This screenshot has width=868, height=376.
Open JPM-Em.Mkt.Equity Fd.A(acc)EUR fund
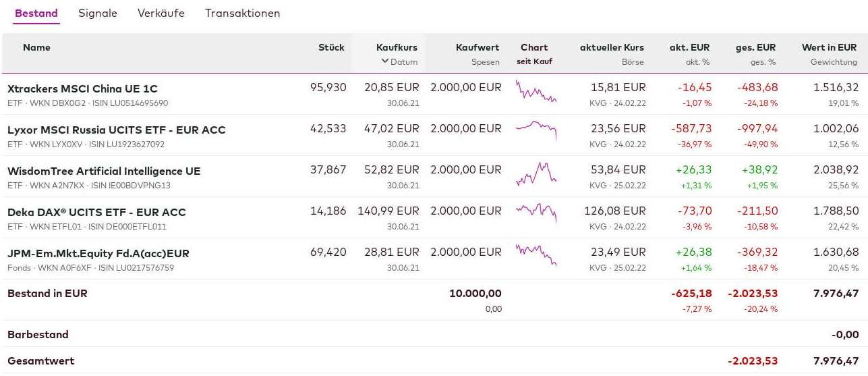pos(98,253)
